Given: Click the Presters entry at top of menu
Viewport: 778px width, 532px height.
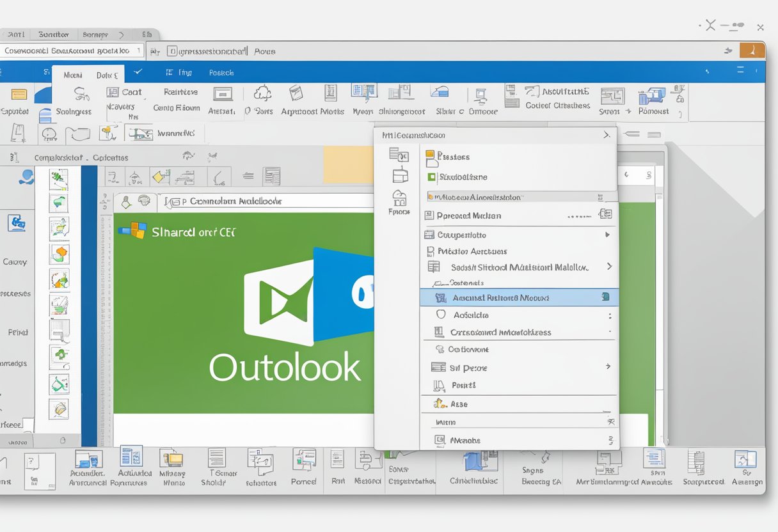Looking at the screenshot, I should click(x=455, y=157).
